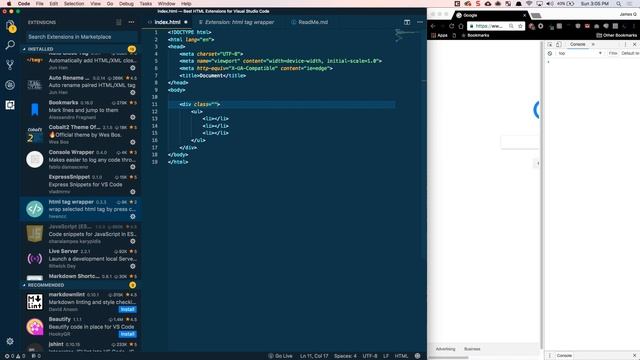
Task: Select the Live Server extension entry
Action: [81, 259]
